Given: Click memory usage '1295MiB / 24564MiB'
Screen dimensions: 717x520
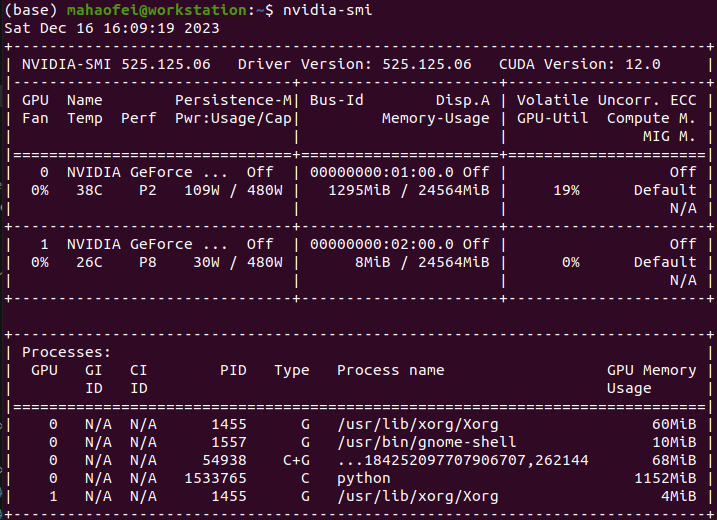Looking at the screenshot, I should [409, 190].
